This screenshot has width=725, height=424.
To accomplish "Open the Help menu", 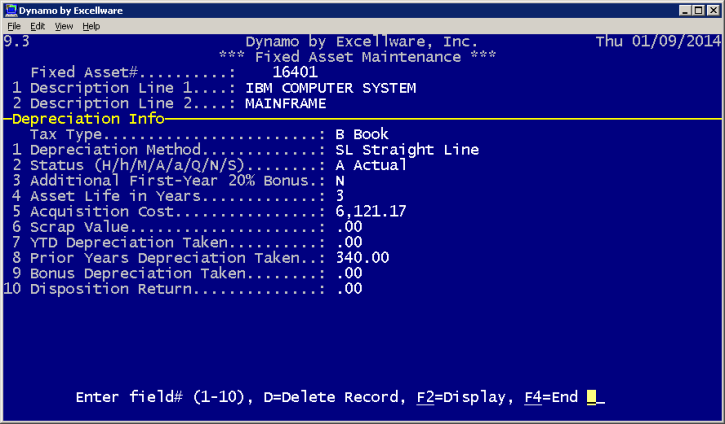I will click(x=91, y=26).
